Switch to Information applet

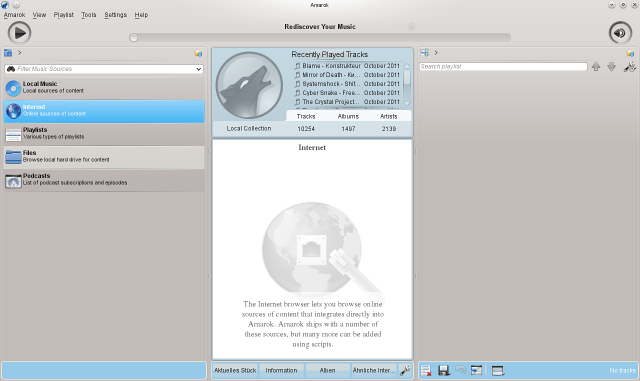tap(281, 370)
